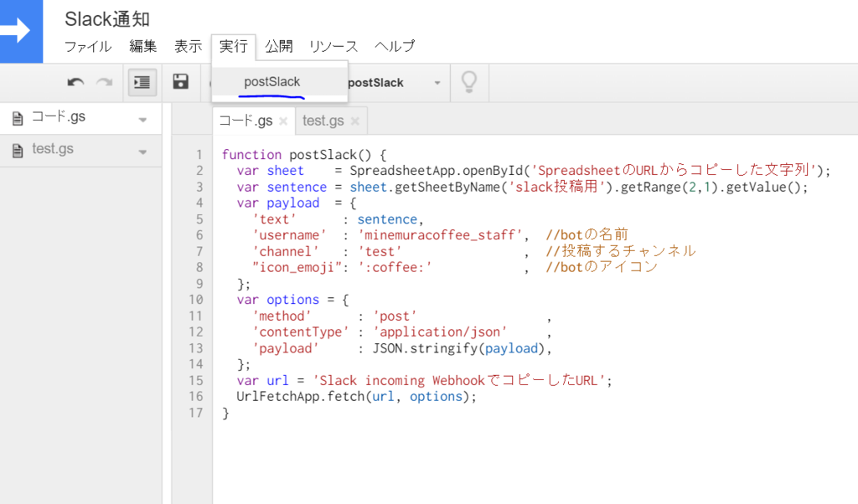This screenshot has height=504, width=858.
Task: Save the script with floppy icon
Action: 180,82
